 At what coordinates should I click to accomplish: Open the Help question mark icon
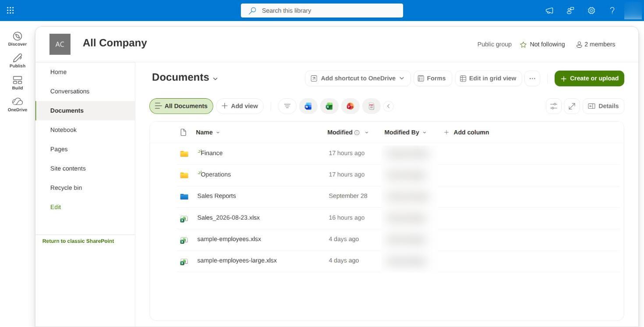pyautogui.click(x=612, y=11)
